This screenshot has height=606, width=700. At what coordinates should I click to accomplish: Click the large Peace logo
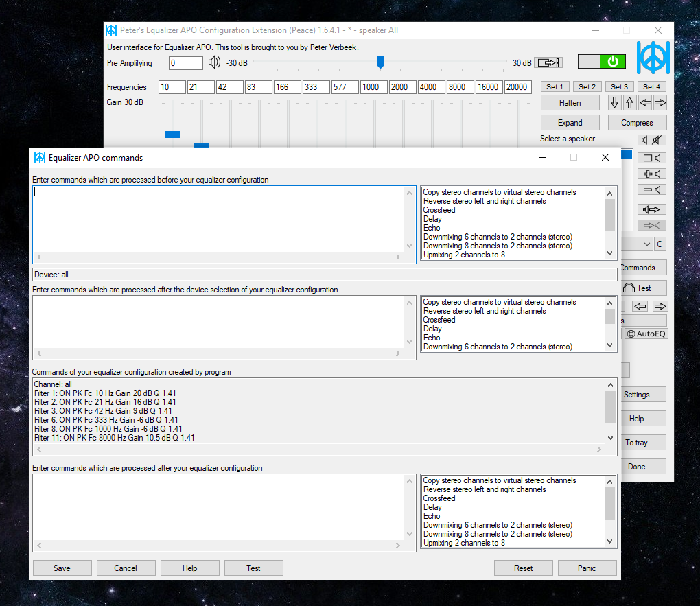653,58
